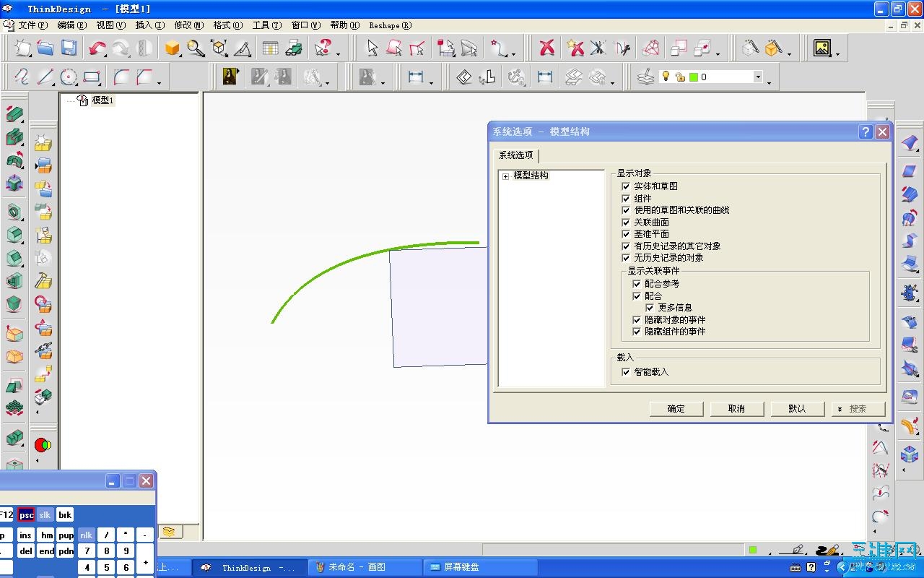Click the 取消 button
This screenshot has width=924, height=578.
point(736,409)
